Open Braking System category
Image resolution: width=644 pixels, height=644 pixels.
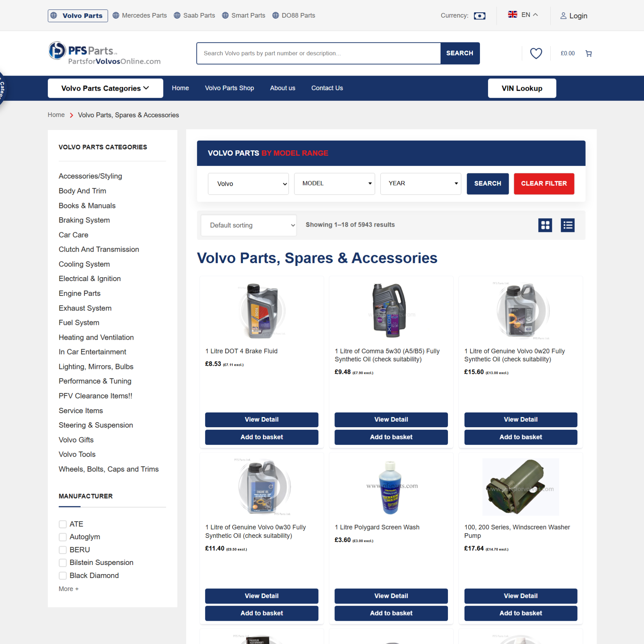click(x=84, y=220)
